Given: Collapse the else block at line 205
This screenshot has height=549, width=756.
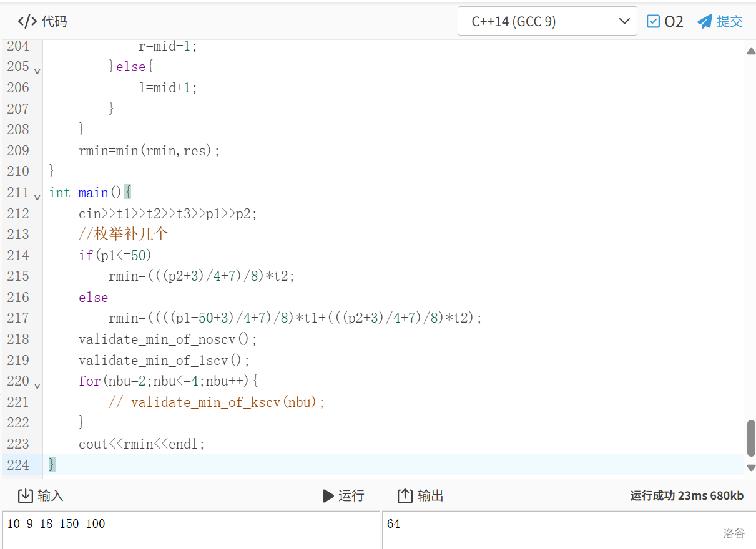Looking at the screenshot, I should click(x=37, y=71).
